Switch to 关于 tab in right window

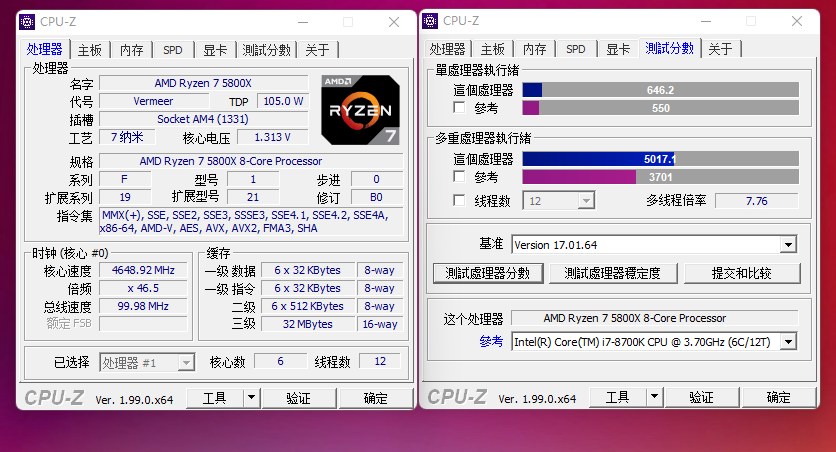tap(720, 49)
